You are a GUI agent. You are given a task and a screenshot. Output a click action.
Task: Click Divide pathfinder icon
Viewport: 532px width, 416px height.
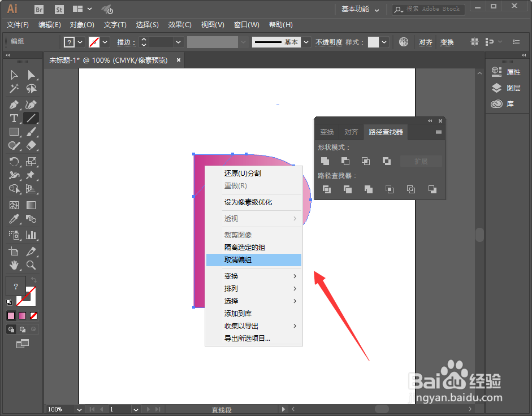(327, 189)
